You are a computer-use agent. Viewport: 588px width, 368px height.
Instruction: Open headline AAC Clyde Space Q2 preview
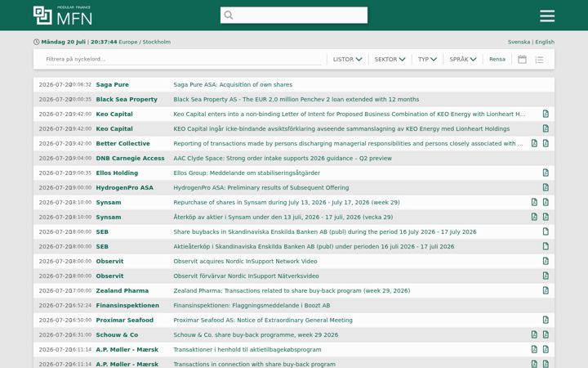tap(283, 158)
